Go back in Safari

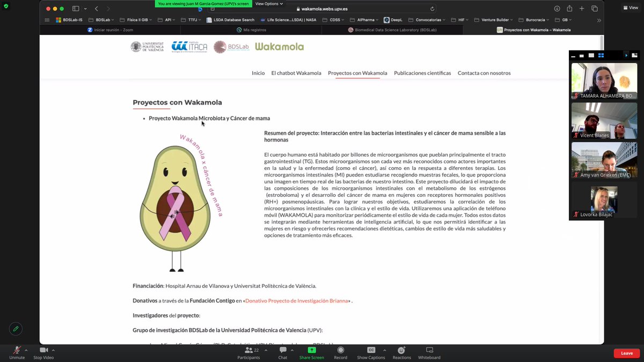(97, 9)
